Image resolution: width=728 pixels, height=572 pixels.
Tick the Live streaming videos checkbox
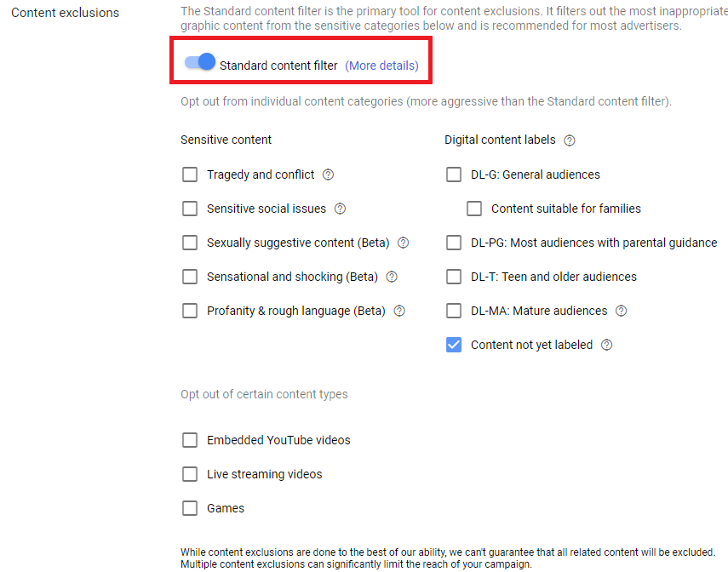tap(189, 474)
